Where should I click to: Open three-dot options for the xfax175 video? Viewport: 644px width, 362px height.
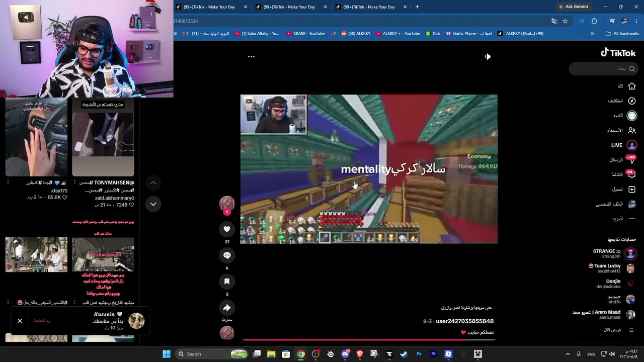(x=8, y=183)
